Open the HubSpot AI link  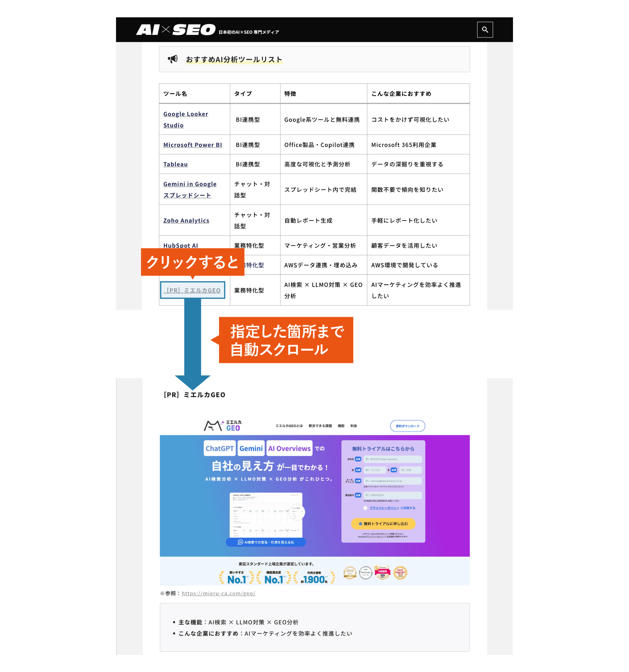pos(181,245)
